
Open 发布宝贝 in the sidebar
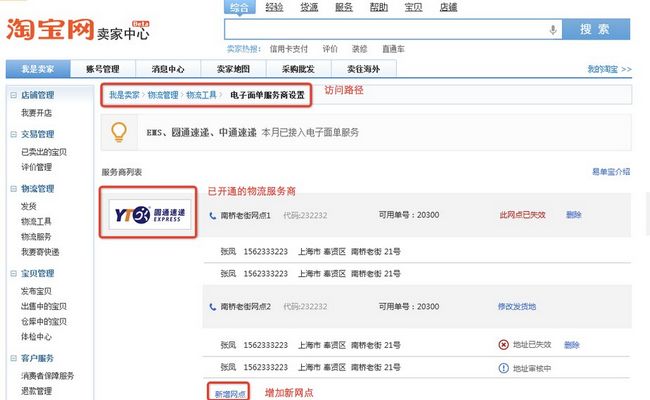(x=36, y=291)
